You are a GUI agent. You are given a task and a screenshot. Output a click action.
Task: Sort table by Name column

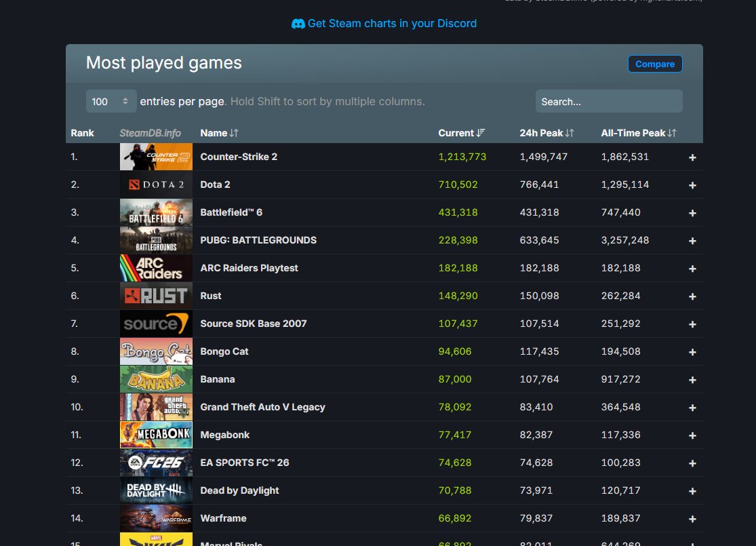tap(220, 133)
